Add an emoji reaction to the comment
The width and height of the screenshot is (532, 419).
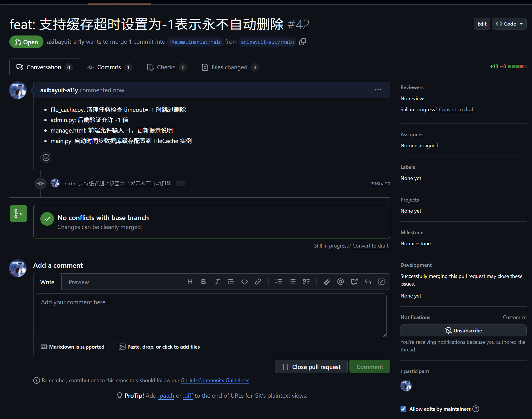tap(46, 158)
